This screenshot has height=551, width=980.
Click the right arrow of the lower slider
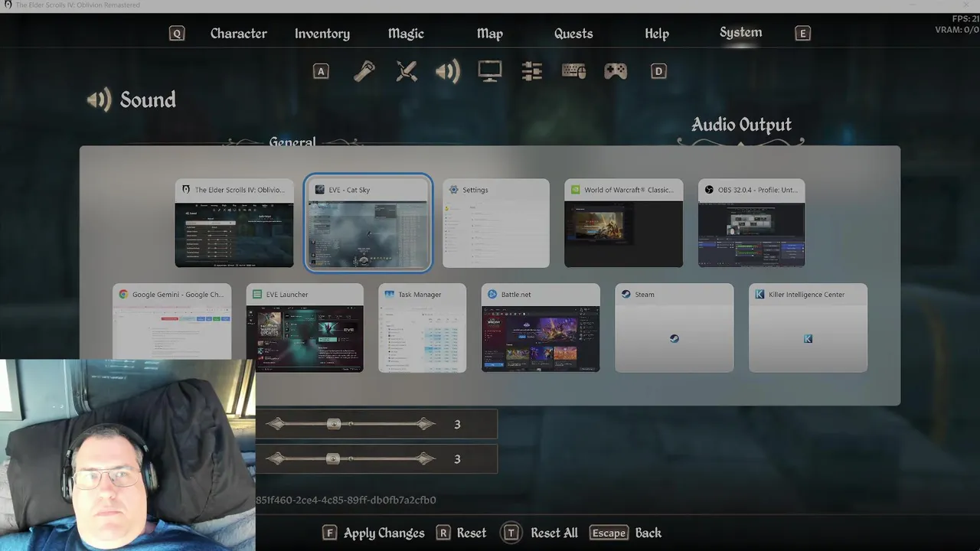425,459
